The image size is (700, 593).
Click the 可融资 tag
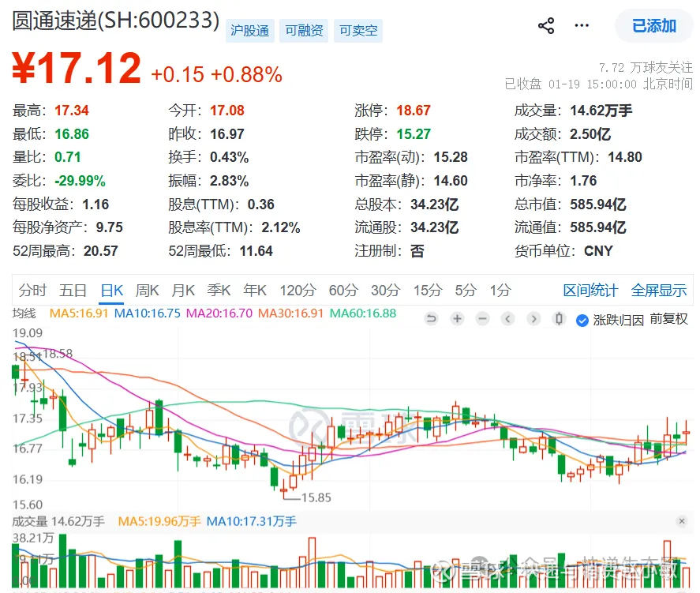[x=304, y=30]
